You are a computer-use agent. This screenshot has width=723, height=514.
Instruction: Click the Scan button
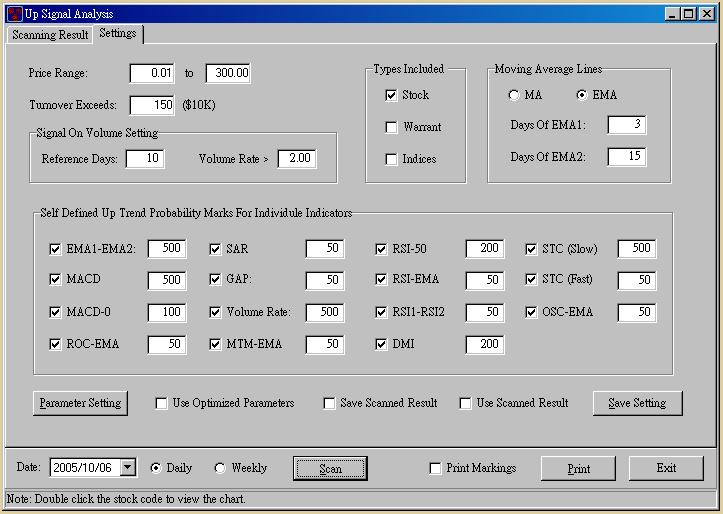(330, 468)
